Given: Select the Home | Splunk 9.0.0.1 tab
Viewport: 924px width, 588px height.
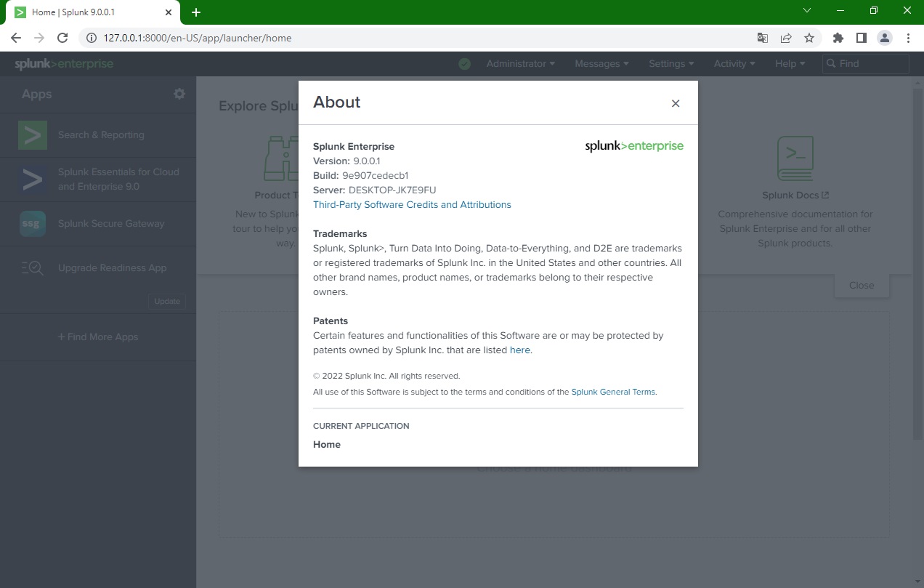Looking at the screenshot, I should (x=94, y=12).
